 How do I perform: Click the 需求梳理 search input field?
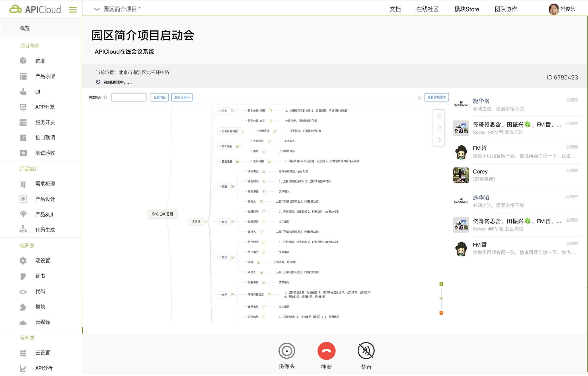point(128,97)
